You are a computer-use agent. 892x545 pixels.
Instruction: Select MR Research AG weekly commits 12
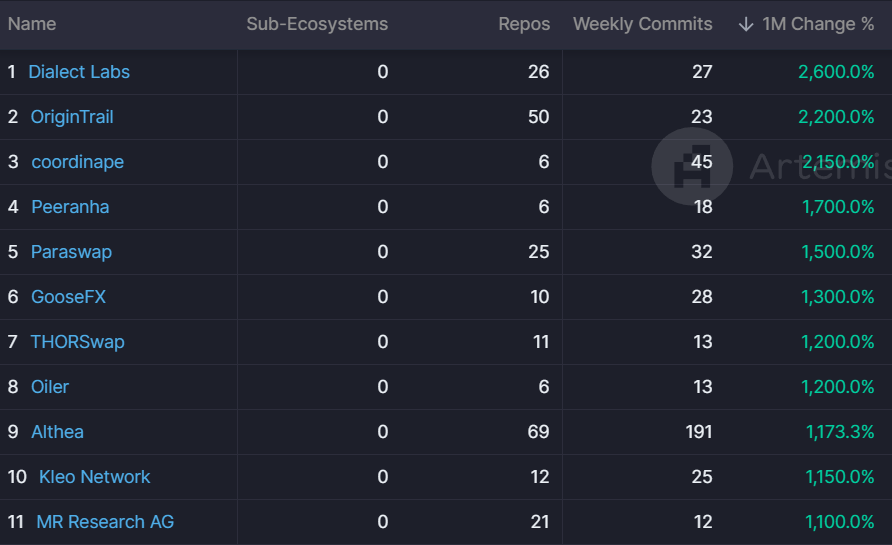[x=703, y=521]
